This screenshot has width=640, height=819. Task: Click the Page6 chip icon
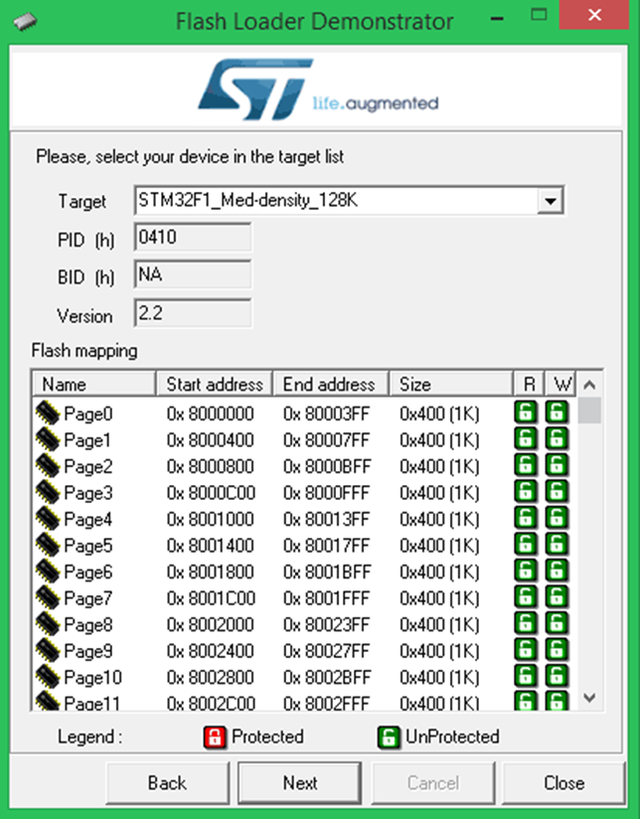(x=48, y=571)
